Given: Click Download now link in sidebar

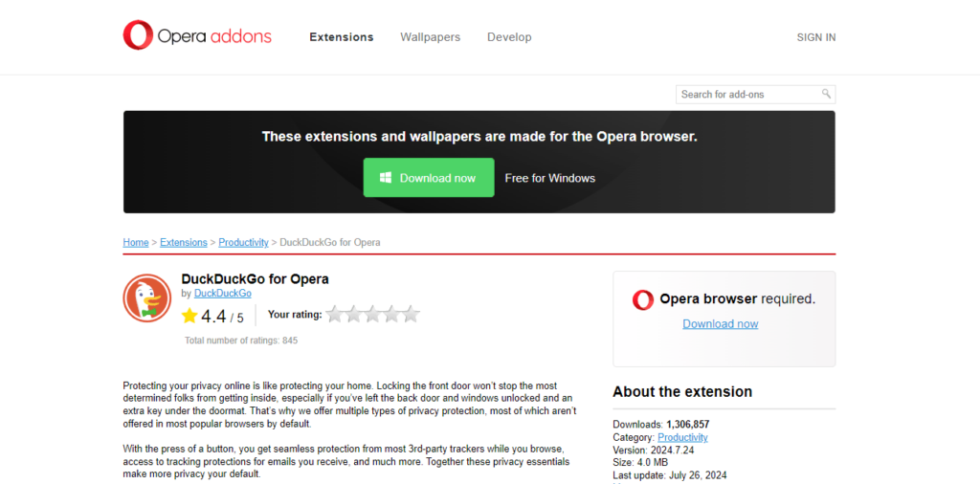Looking at the screenshot, I should tap(720, 324).
